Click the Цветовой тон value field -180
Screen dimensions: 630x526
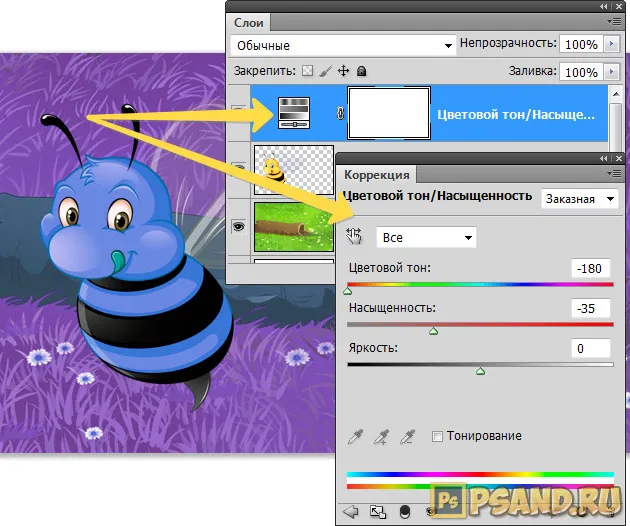[591, 268]
